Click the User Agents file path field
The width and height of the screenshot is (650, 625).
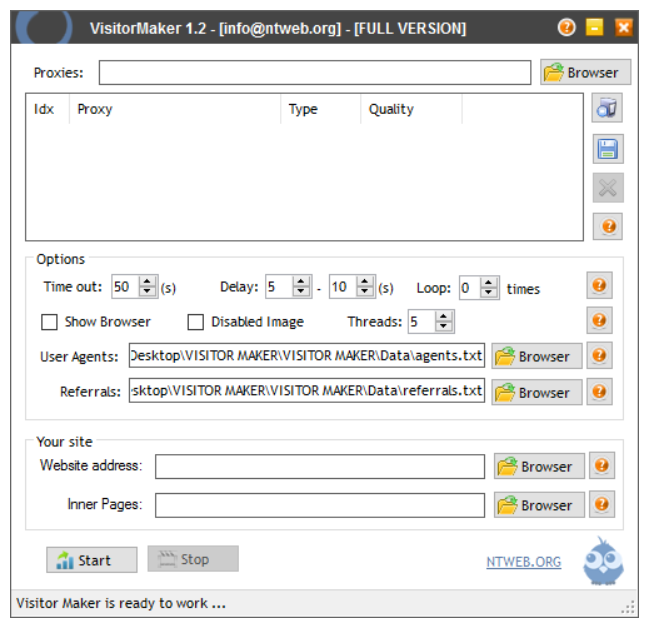[307, 355]
